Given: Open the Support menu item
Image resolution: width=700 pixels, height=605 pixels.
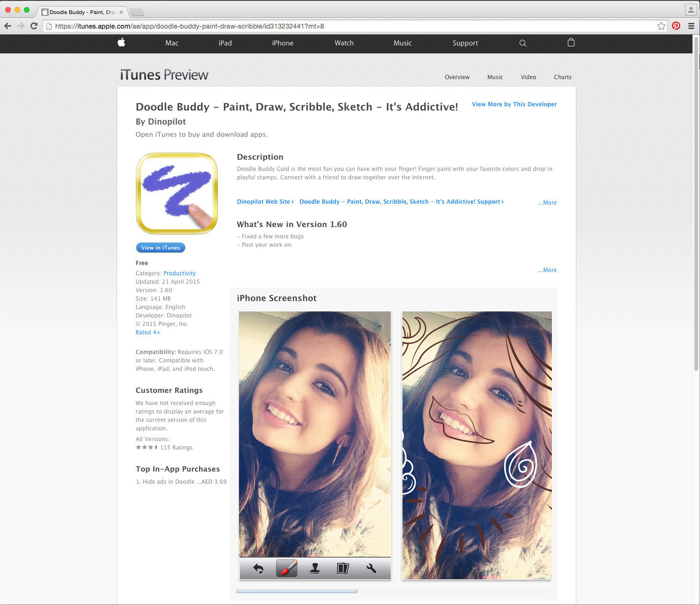Looking at the screenshot, I should point(465,43).
